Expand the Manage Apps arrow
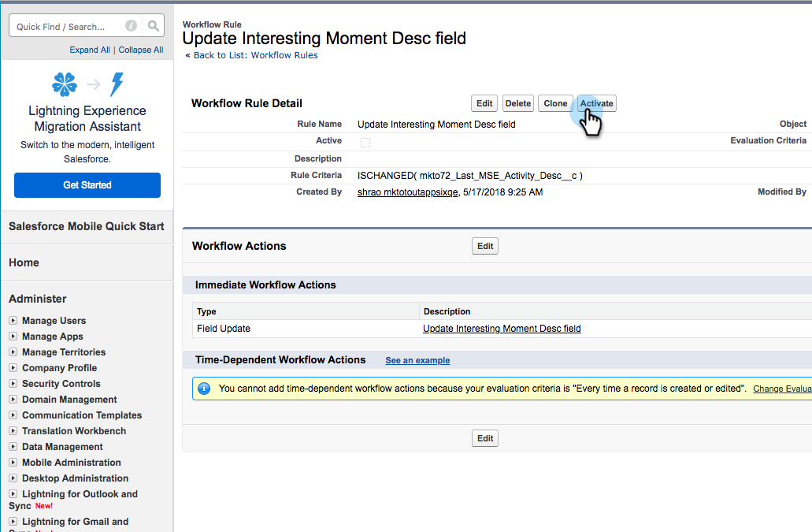This screenshot has width=812, height=532. (13, 337)
